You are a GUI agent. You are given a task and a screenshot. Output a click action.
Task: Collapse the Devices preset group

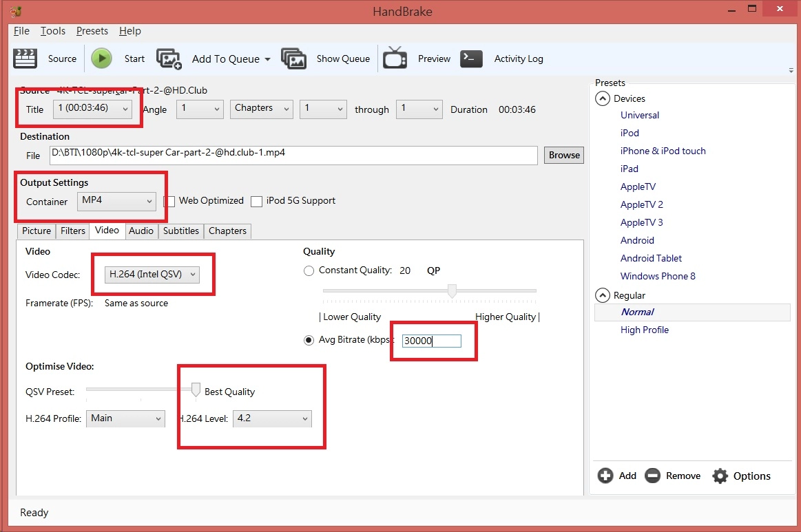(x=603, y=98)
